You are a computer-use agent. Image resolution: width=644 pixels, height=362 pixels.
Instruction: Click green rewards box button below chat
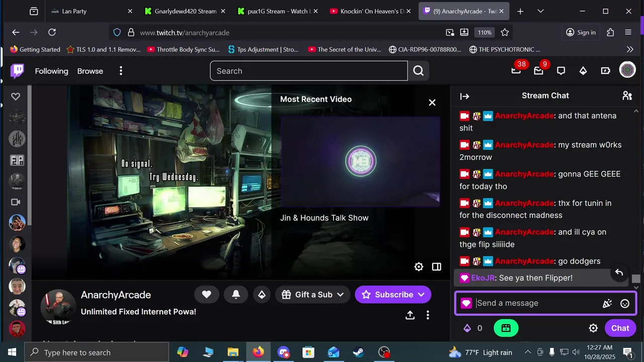[x=506, y=328]
